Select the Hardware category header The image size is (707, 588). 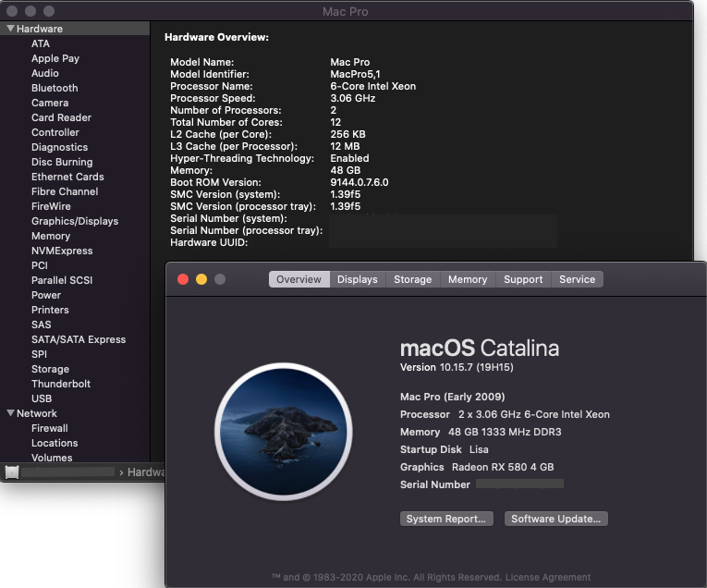[40, 29]
